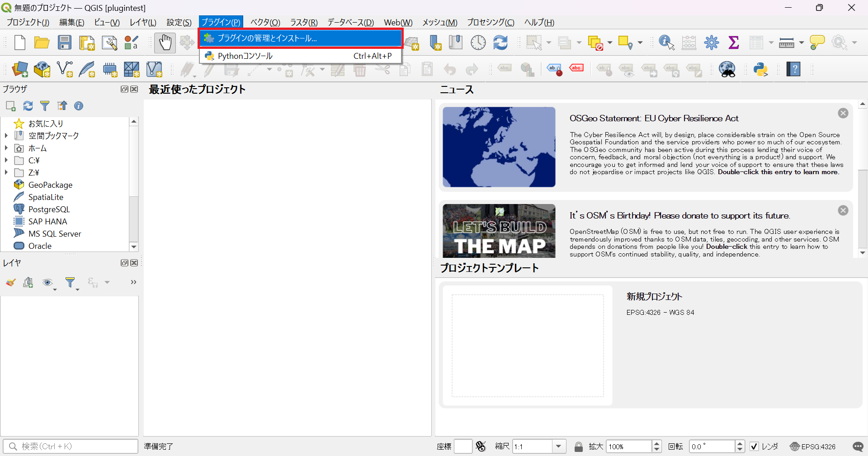The width and height of the screenshot is (868, 456).
Task: Select the Pan Map hand tool
Action: [165, 43]
